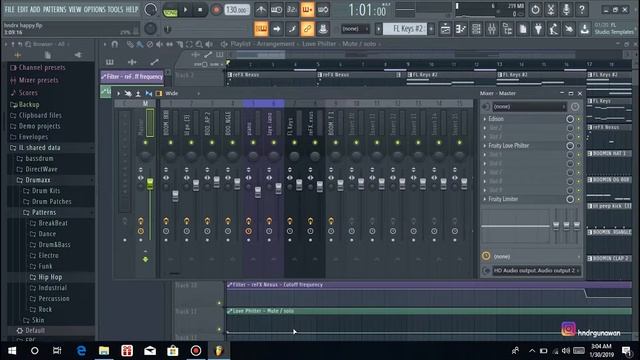Screen dimensions: 640x360
Task: Open the PATTERNS menu
Action: coord(54,9)
